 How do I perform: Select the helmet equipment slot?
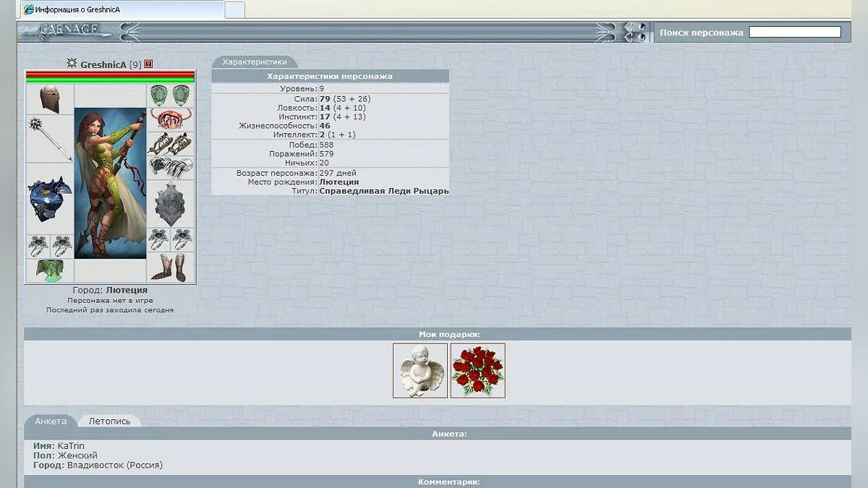point(50,99)
